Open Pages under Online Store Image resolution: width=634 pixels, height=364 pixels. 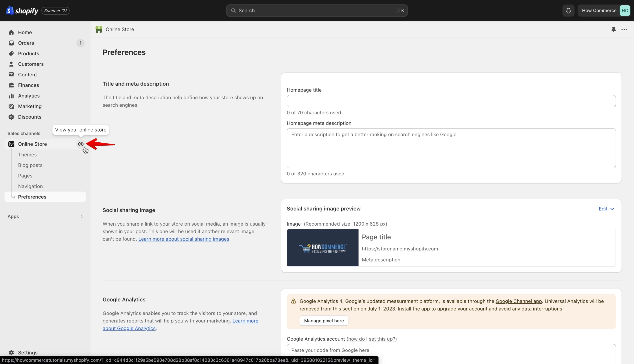click(x=25, y=176)
